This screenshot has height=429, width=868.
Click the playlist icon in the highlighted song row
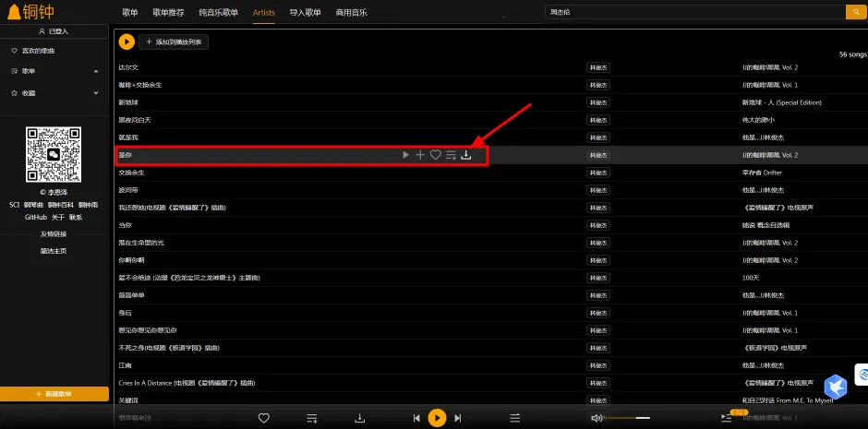point(451,155)
